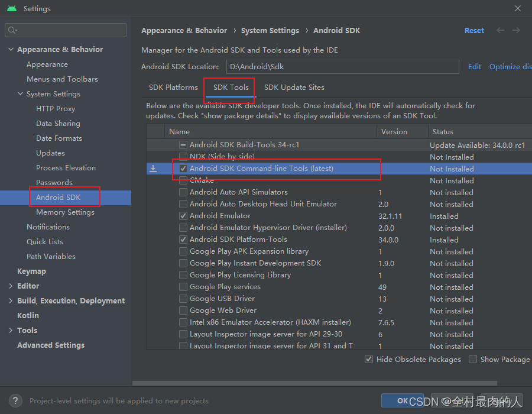
Task: Click the Android Studio logo icon
Action: (12, 8)
